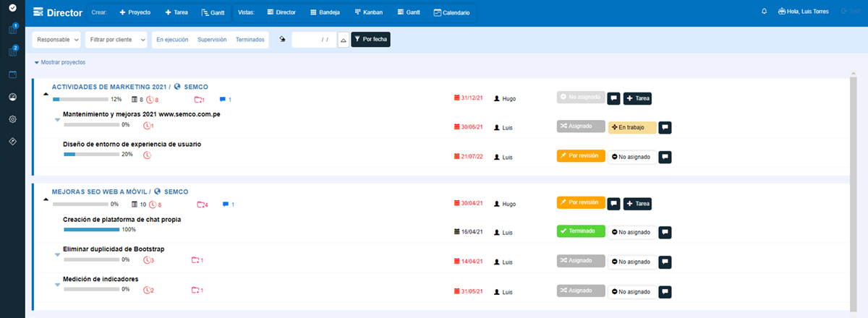Create a new Tarea from header
Viewport: 868px width, 318px height.
(176, 13)
